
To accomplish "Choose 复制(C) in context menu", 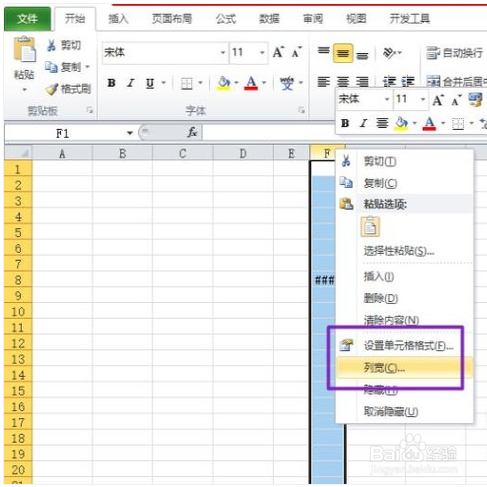I will 404,183.
